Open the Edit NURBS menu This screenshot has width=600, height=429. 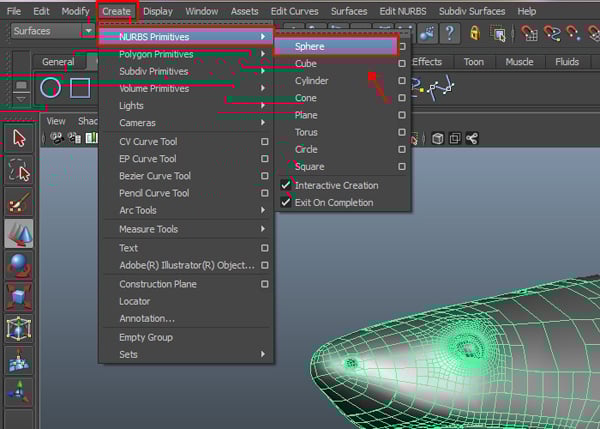(x=405, y=11)
